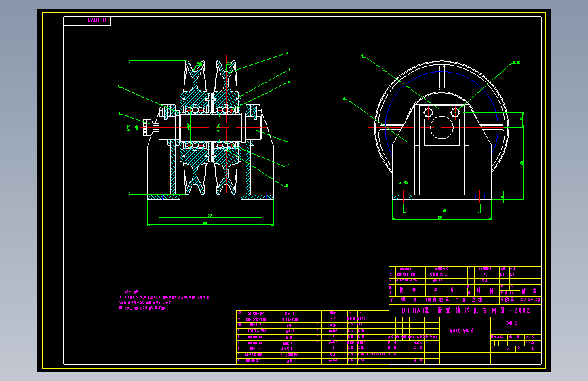The width and height of the screenshot is (588, 381).
Task: Select the large center bore circle in the side view
Action: 442,127
